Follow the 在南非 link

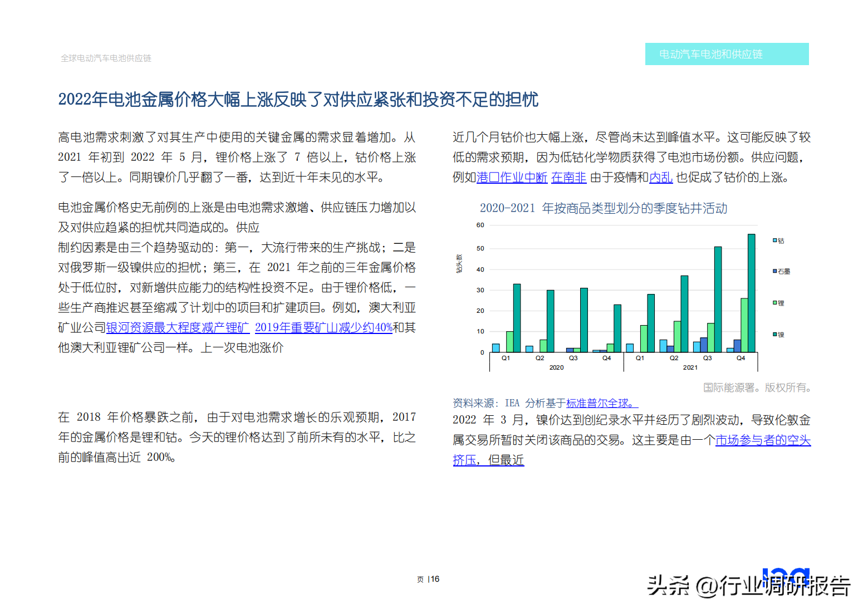568,178
